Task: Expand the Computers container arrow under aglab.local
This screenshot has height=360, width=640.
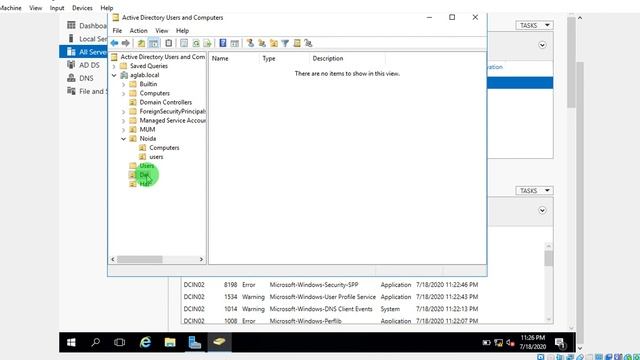Action: pos(123,93)
